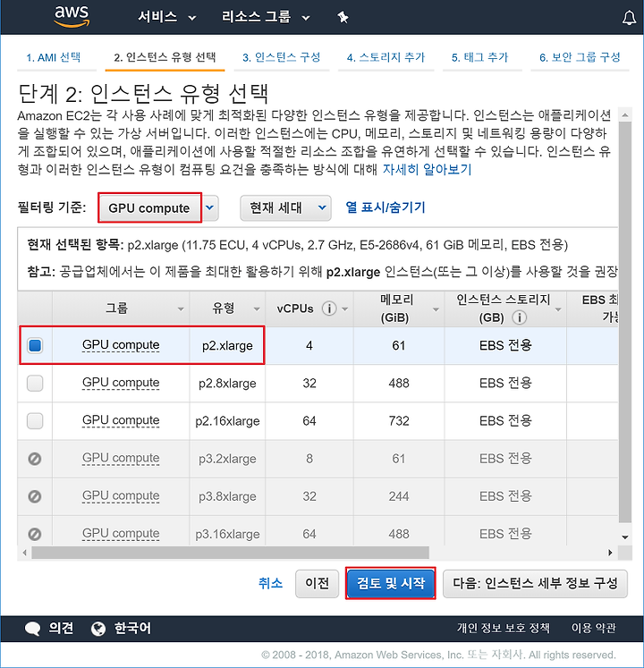Viewport: 644px width, 668px height.
Task: Click 다음: 인스턴스 세부 정보 구성 button
Action: coord(535,583)
